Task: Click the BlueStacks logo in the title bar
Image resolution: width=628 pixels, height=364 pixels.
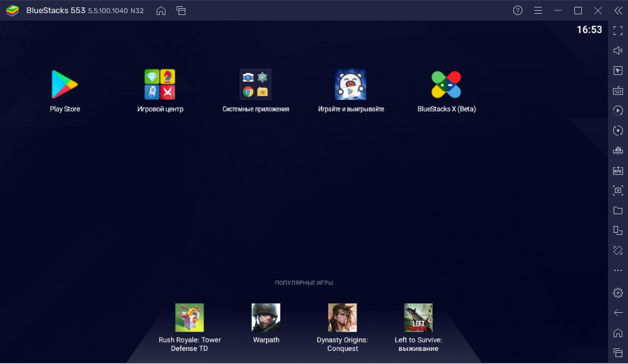Action: (12, 11)
